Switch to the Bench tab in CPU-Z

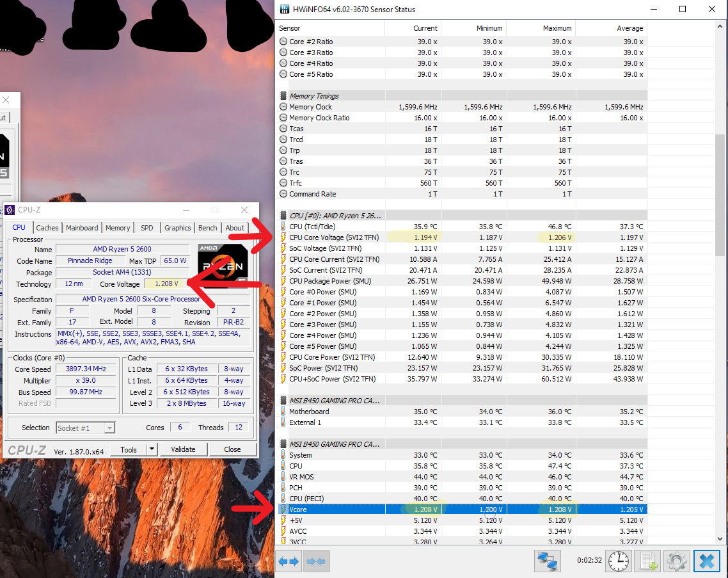207,228
